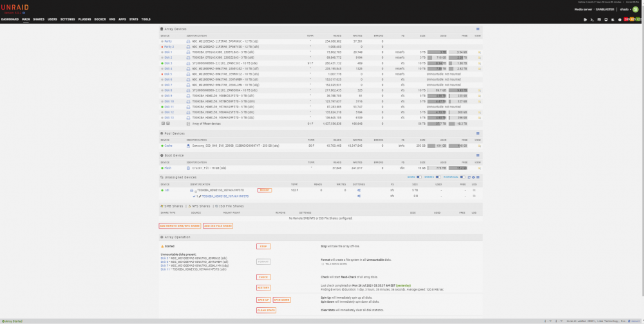Click the History button
Screen dimensions: 644x324
[x=263, y=287]
